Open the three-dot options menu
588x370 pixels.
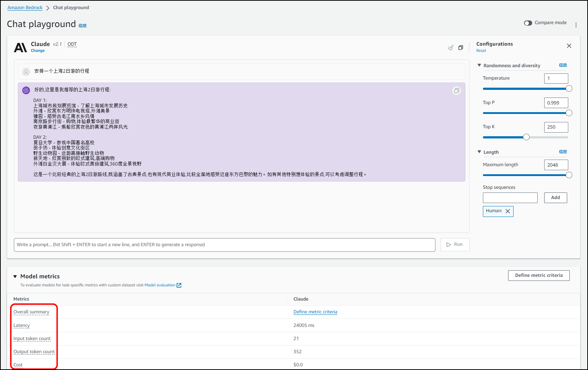pyautogui.click(x=576, y=25)
